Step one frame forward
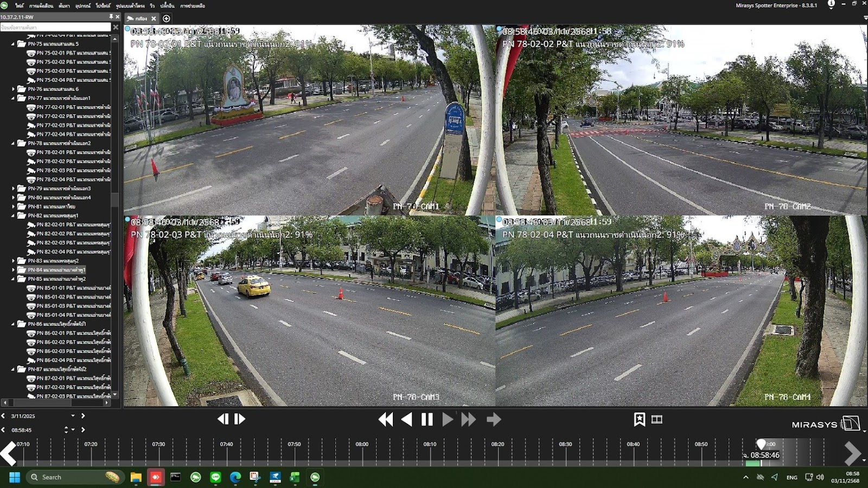Image resolution: width=868 pixels, height=488 pixels. pos(240,419)
